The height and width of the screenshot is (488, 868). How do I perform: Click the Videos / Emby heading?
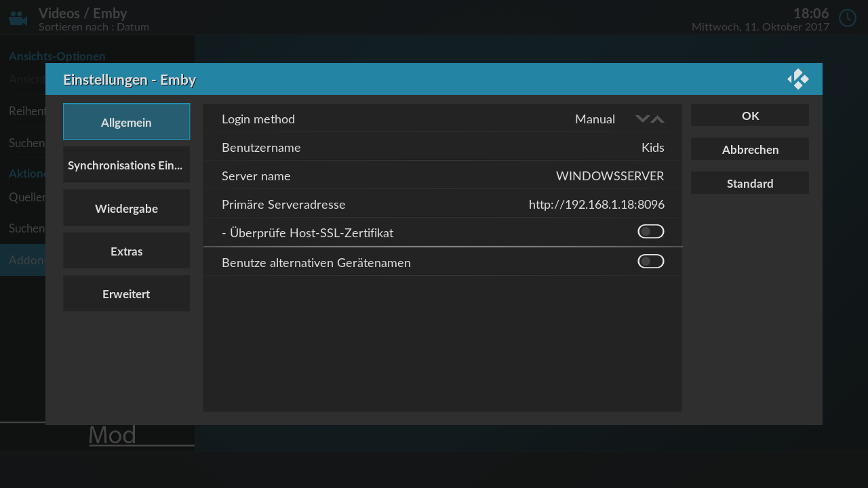83,13
